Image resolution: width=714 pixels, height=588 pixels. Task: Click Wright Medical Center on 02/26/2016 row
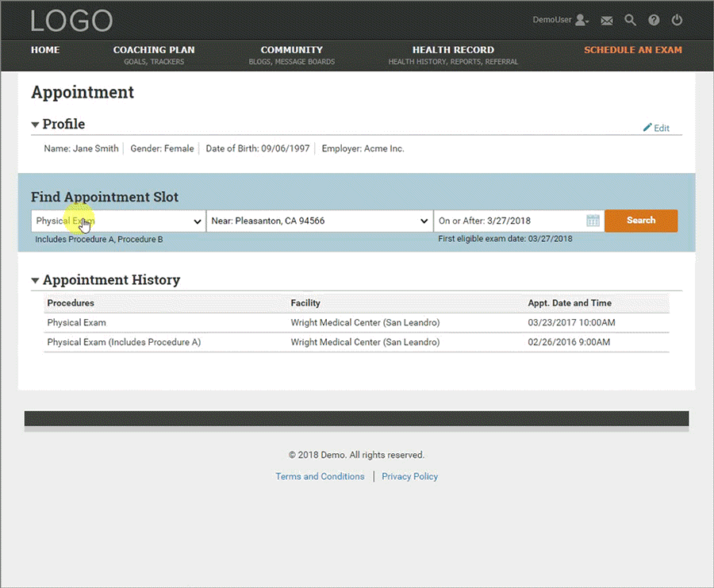(365, 342)
